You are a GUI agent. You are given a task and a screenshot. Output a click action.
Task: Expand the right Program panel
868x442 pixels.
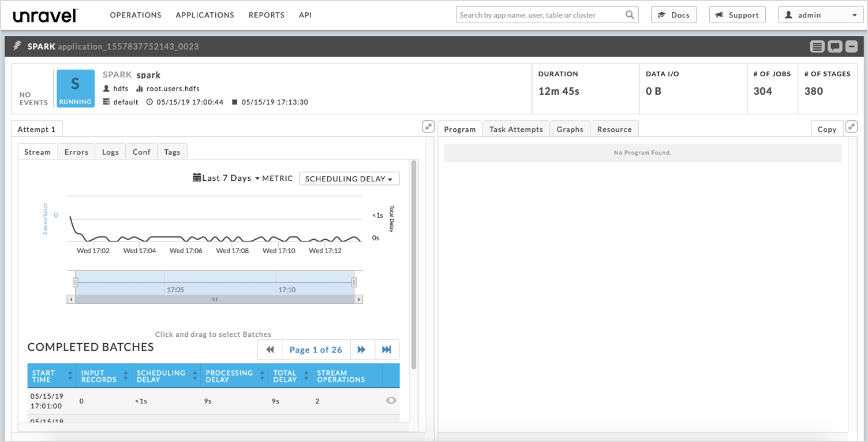[851, 127]
